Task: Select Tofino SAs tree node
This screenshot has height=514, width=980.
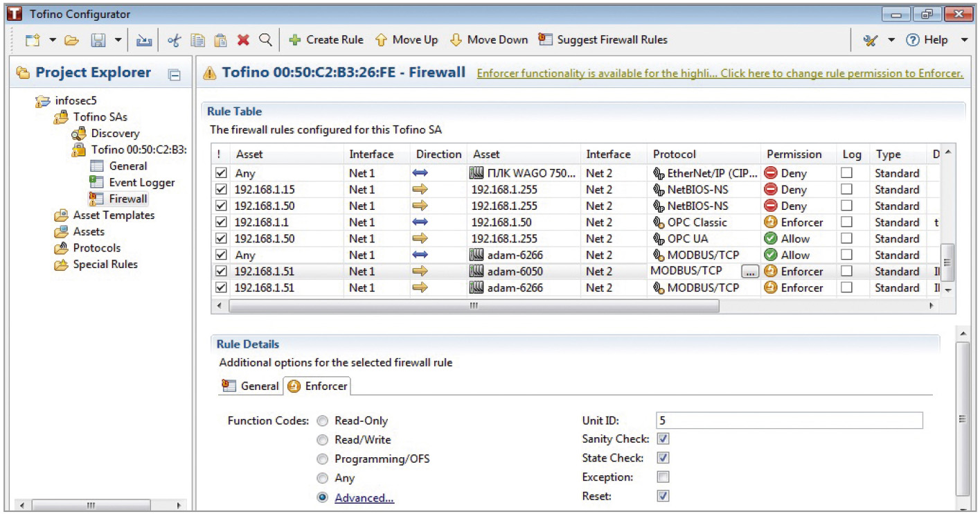Action: click(100, 117)
